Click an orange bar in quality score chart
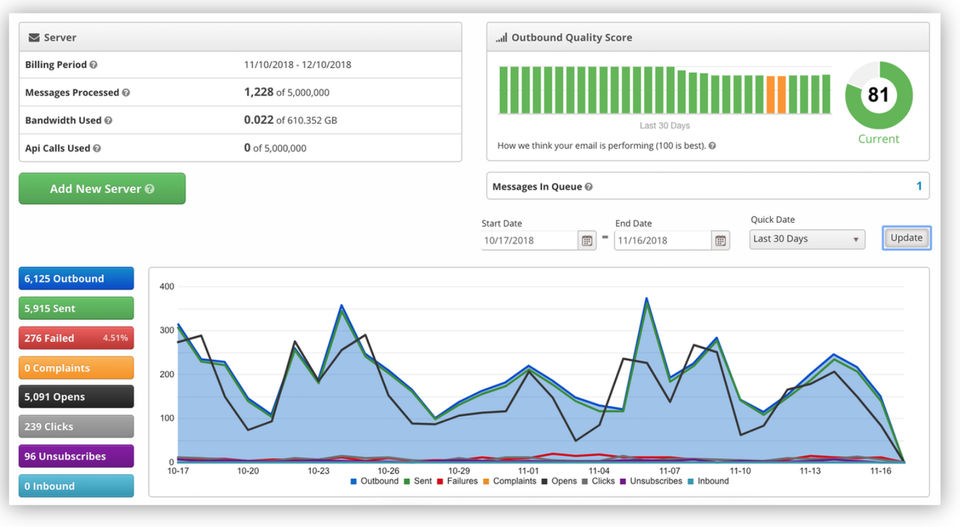 coord(776,94)
